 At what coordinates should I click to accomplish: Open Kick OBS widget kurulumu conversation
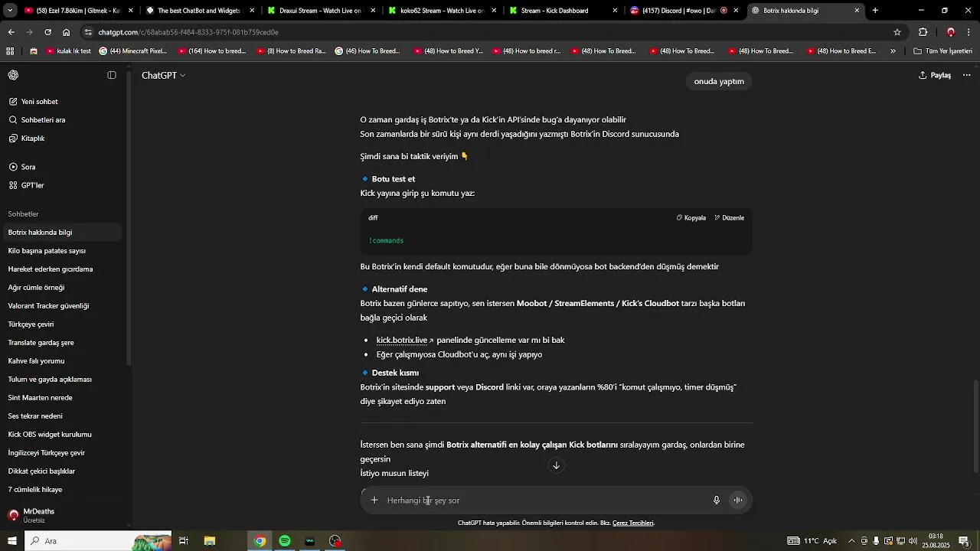61,435
